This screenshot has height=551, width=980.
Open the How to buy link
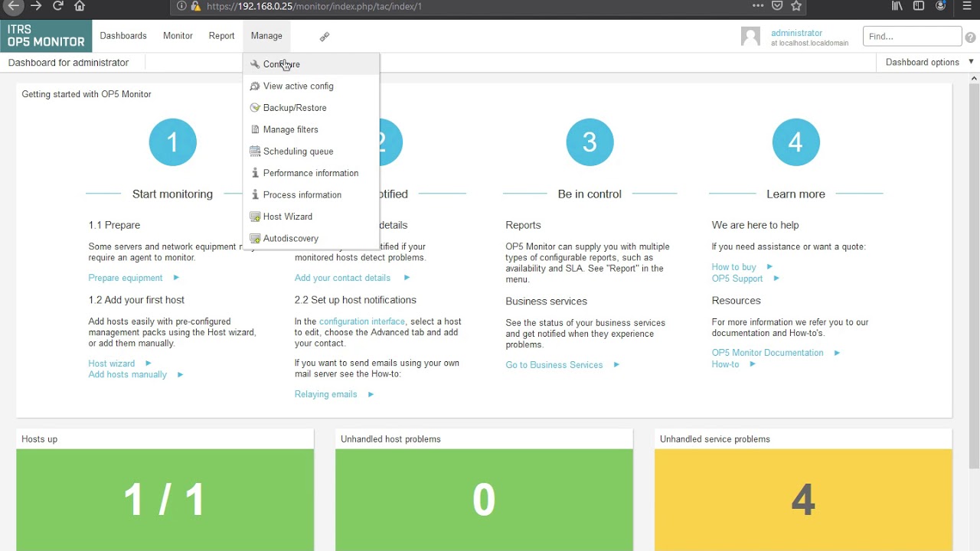click(x=733, y=267)
